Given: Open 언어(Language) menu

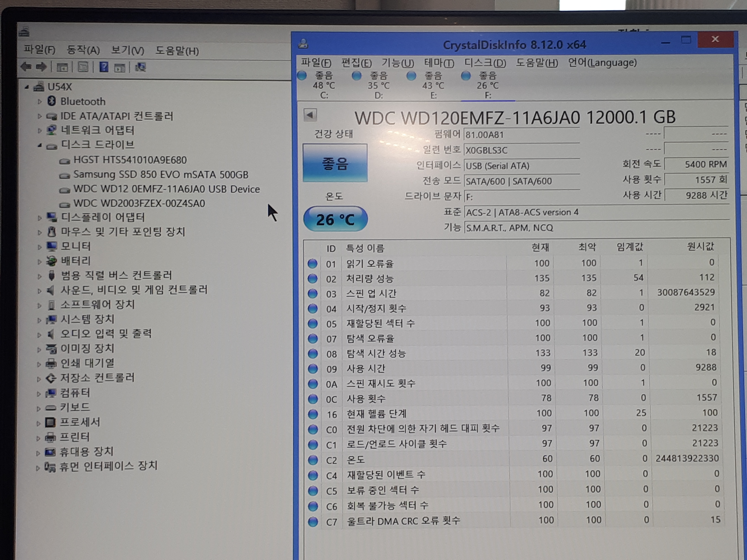Looking at the screenshot, I should [602, 62].
